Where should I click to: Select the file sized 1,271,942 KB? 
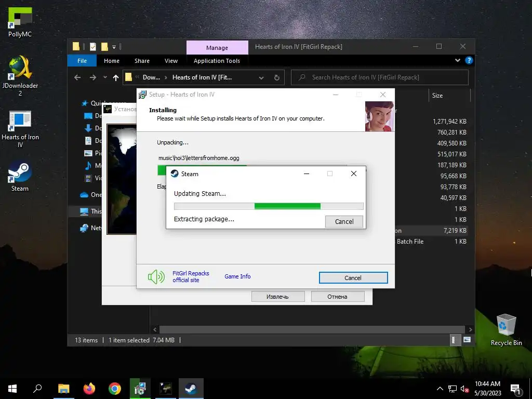click(449, 121)
